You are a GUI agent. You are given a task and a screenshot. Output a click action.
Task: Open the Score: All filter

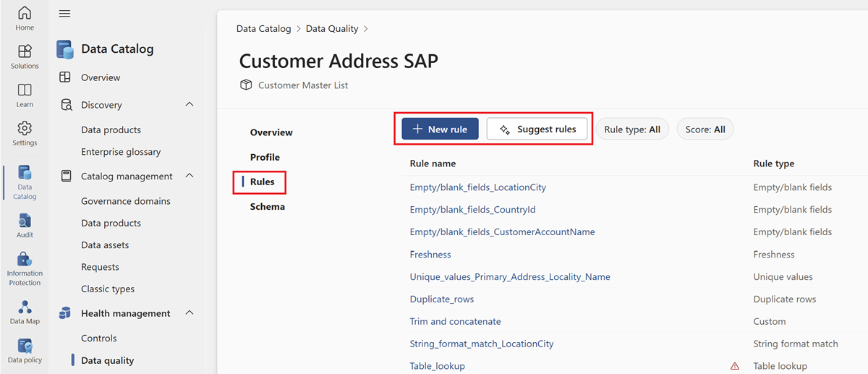705,129
